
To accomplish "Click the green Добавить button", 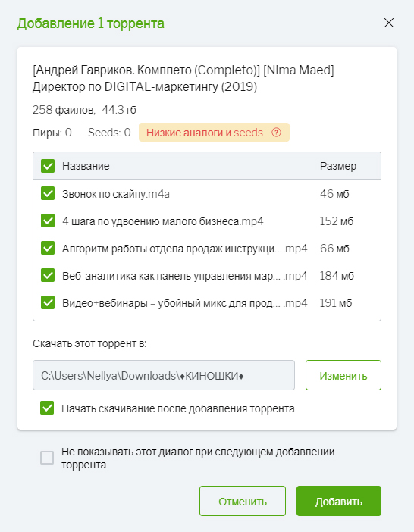I will [x=339, y=501].
